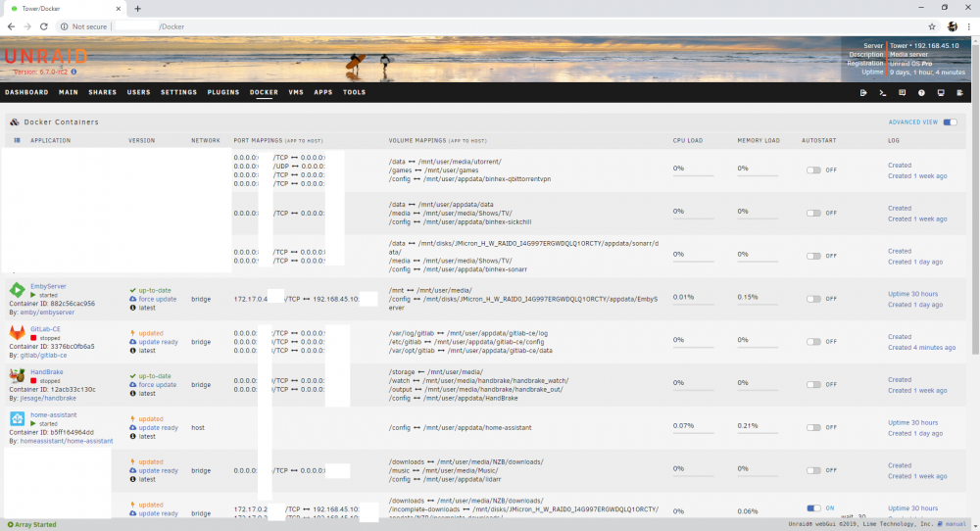Viewport: 980px width, 531px height.
Task: Click the list icon next to Application header
Action: [17, 140]
